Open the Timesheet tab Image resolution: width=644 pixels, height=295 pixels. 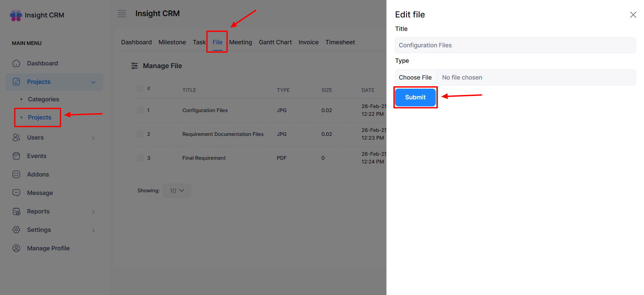340,42
